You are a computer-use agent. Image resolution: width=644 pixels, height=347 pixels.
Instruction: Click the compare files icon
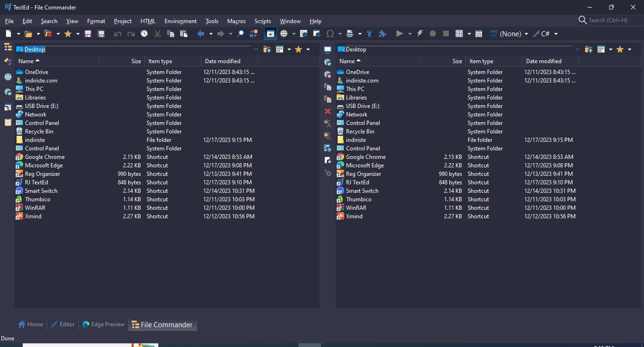[x=254, y=34]
